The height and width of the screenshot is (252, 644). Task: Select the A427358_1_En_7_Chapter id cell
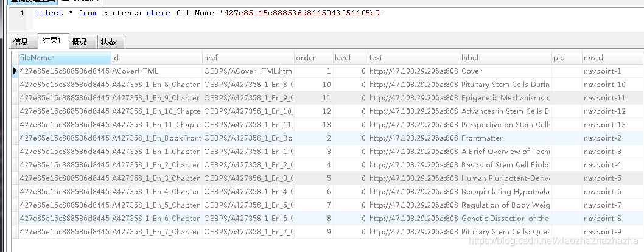point(156,231)
